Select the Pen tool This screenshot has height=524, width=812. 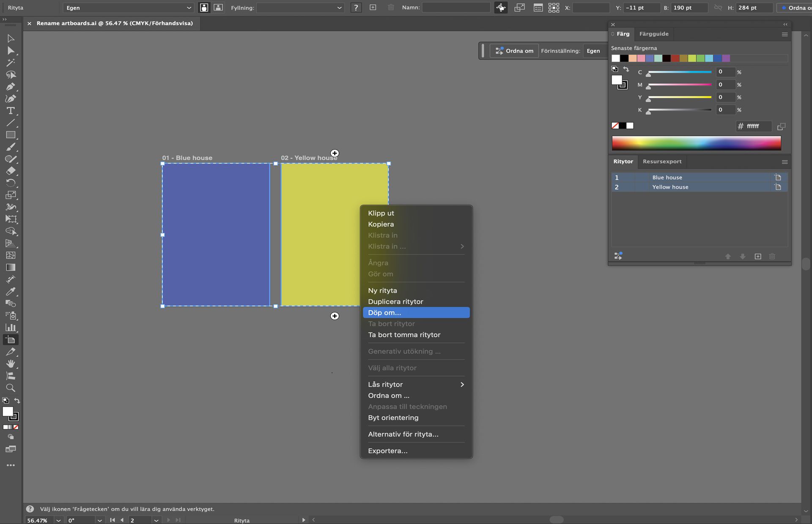pos(11,87)
